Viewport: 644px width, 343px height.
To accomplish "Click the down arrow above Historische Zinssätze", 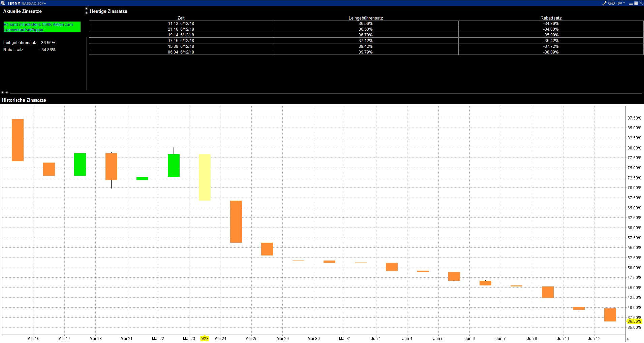I will coord(7,92).
